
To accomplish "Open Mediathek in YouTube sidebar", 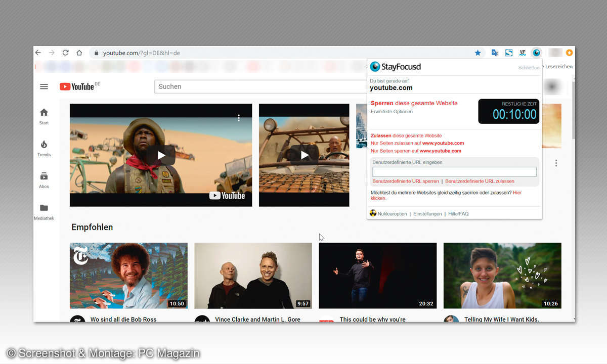I will point(44,211).
